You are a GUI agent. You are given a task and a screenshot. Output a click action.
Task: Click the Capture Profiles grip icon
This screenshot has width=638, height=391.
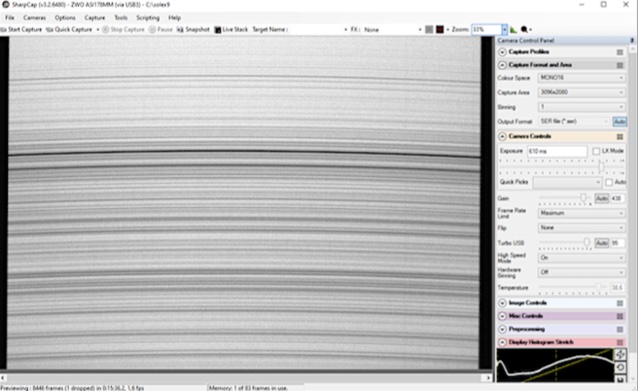[620, 52]
